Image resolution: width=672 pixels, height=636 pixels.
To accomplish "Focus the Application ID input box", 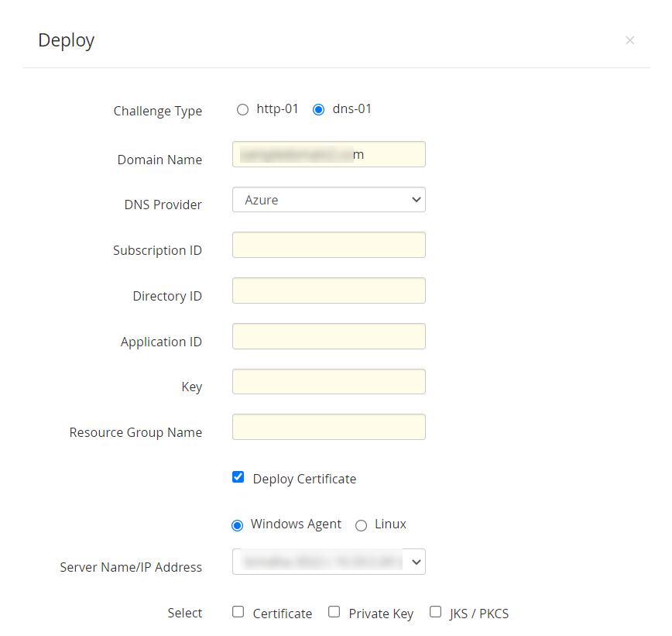I will point(328,335).
